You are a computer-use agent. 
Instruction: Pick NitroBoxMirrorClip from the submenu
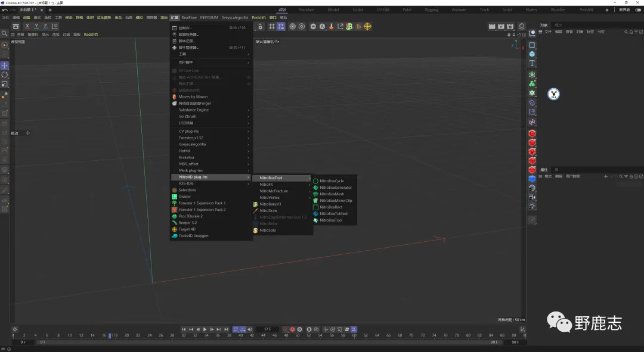tap(334, 201)
